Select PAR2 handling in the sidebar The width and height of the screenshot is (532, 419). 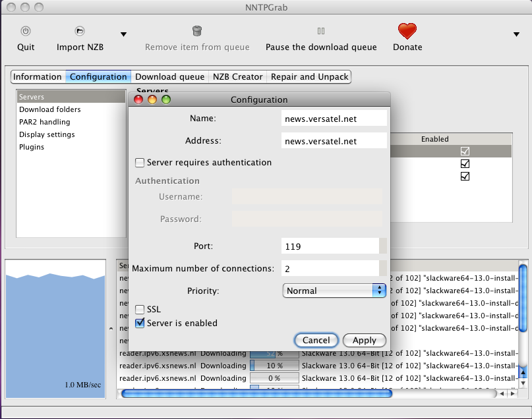[44, 122]
